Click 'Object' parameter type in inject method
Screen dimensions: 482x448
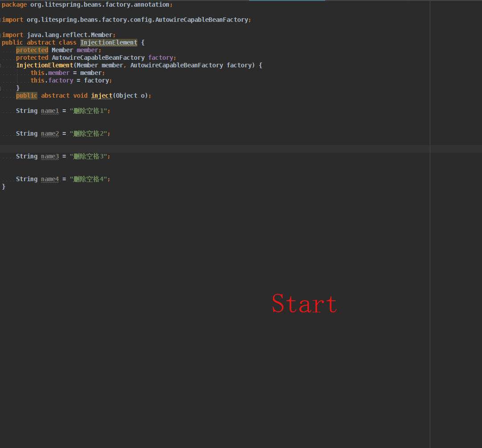point(127,95)
